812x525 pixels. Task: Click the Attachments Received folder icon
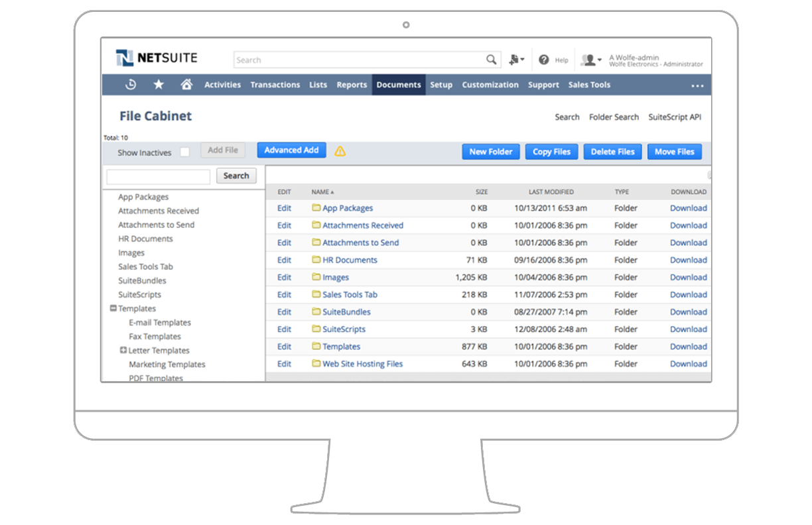tap(316, 225)
